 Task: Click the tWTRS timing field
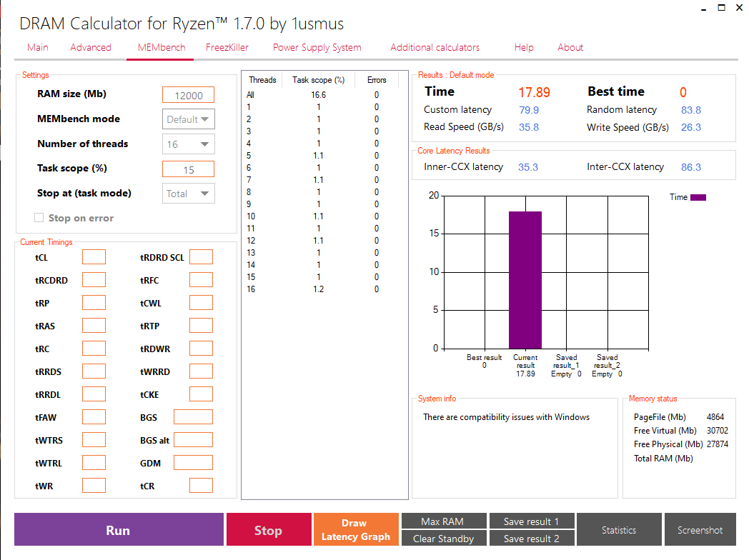click(x=94, y=440)
